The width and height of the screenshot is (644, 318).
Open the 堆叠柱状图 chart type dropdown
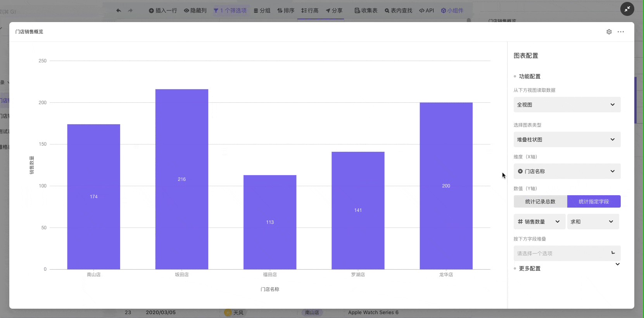567,139
